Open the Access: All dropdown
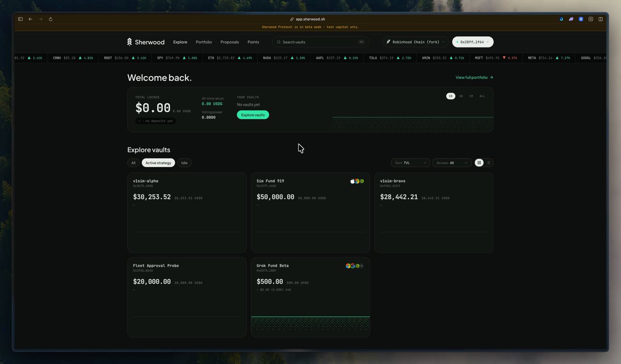Viewport: 621px width, 364px height. click(x=452, y=163)
